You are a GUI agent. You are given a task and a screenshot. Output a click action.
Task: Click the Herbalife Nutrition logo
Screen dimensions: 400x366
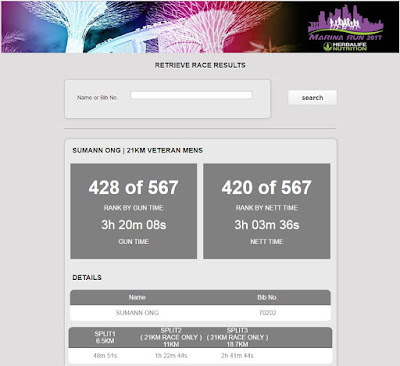click(345, 46)
